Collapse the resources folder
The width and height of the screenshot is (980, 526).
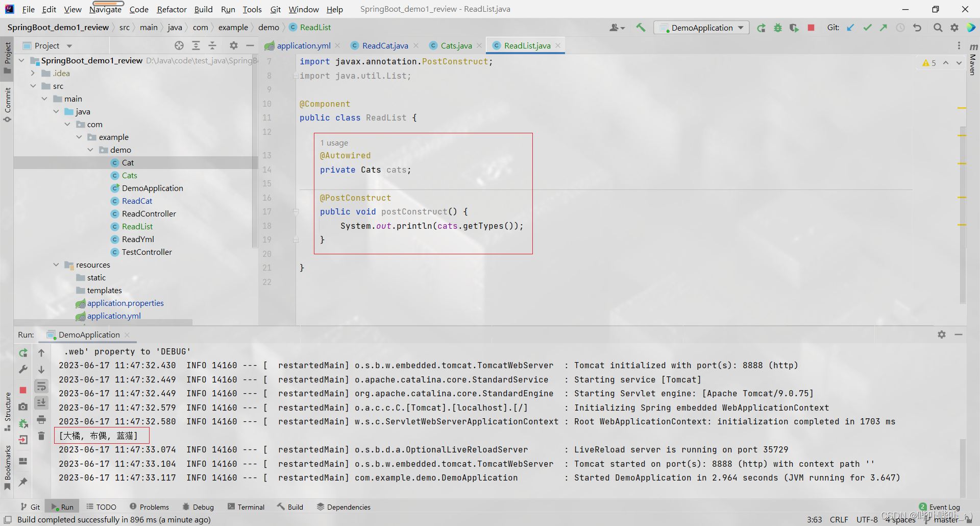tap(56, 265)
